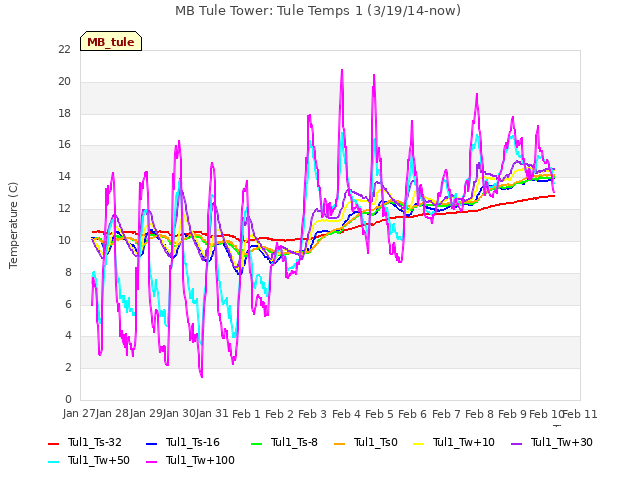Viewport: 640px width, 480px height.
Task: Click the 2 y-axis tick value
Action: coord(68,367)
